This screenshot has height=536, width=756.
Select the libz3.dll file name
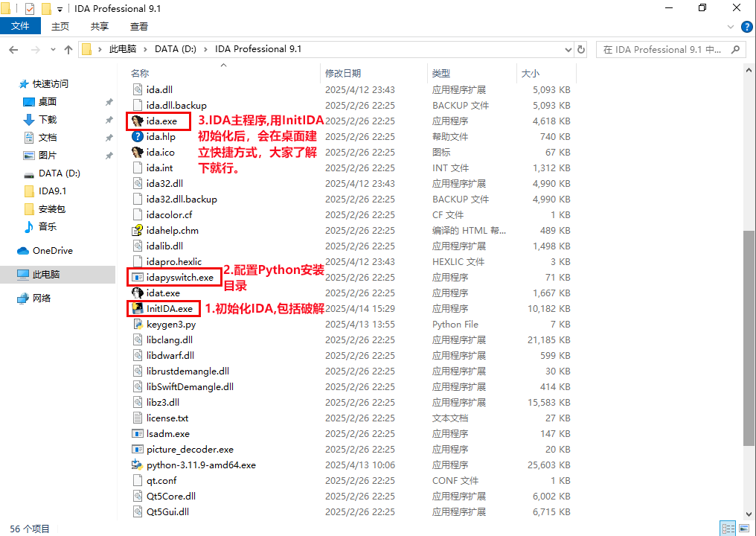163,402
